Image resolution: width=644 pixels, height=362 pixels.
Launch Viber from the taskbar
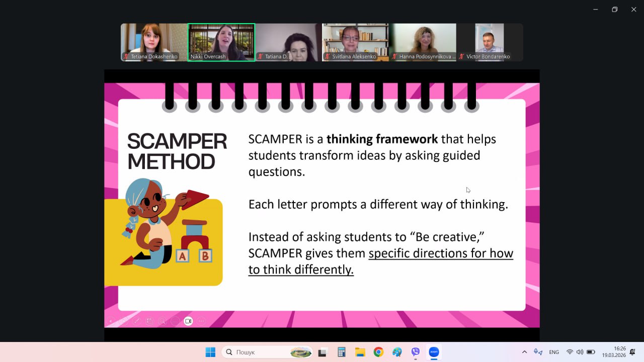tap(415, 352)
